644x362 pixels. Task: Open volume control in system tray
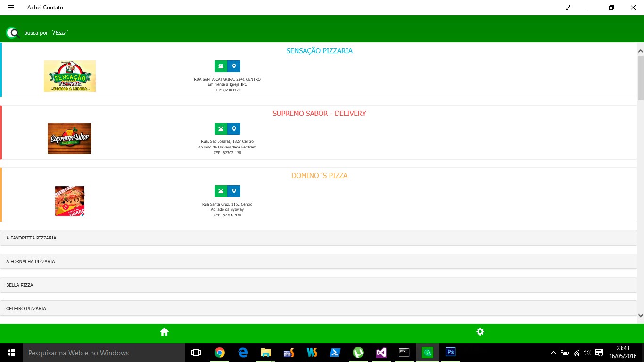point(587,353)
